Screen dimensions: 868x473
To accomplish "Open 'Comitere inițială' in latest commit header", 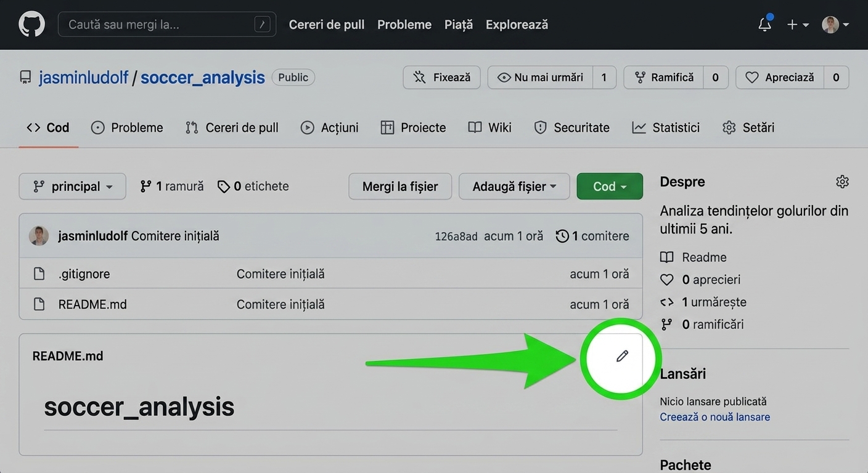I will [x=175, y=236].
